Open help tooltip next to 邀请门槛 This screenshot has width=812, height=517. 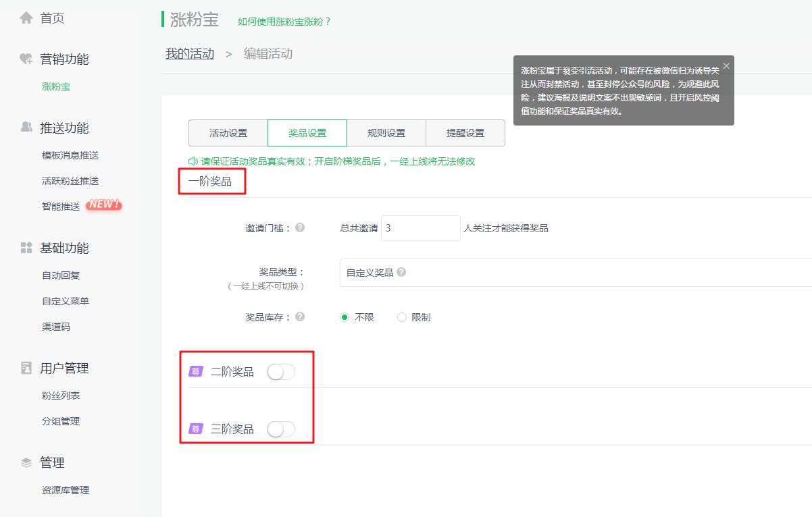[x=299, y=227]
